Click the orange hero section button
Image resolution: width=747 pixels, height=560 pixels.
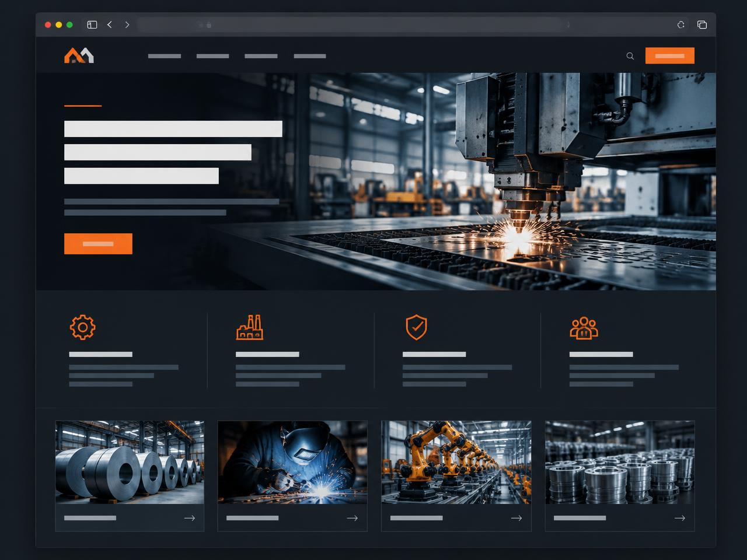coord(98,244)
